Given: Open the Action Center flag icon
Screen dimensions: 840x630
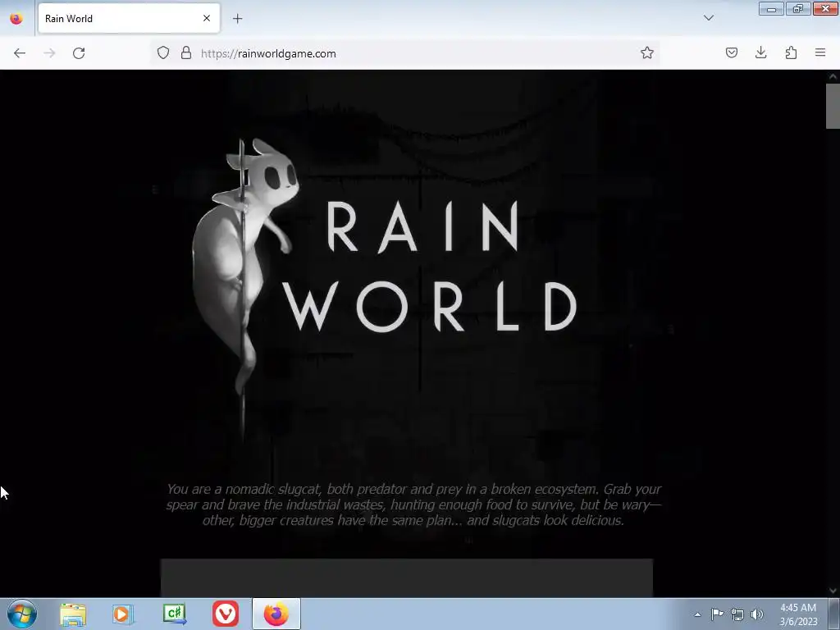Looking at the screenshot, I should [x=717, y=614].
